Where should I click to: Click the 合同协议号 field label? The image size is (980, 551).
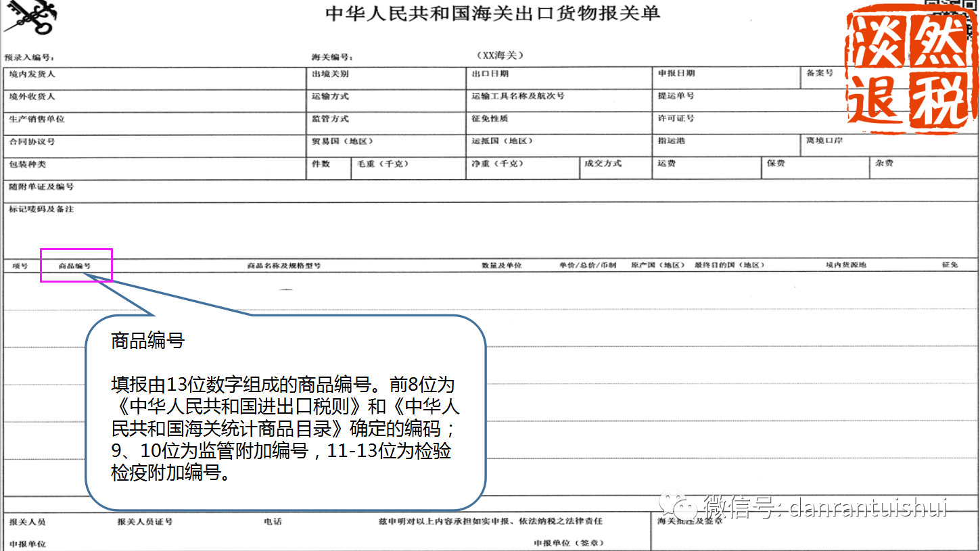coord(32,142)
